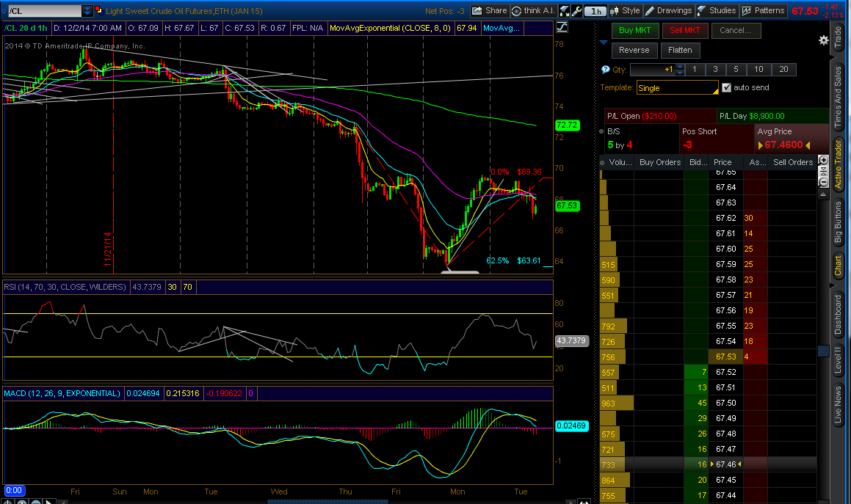
Task: Click the Reverse position button
Action: [x=634, y=50]
